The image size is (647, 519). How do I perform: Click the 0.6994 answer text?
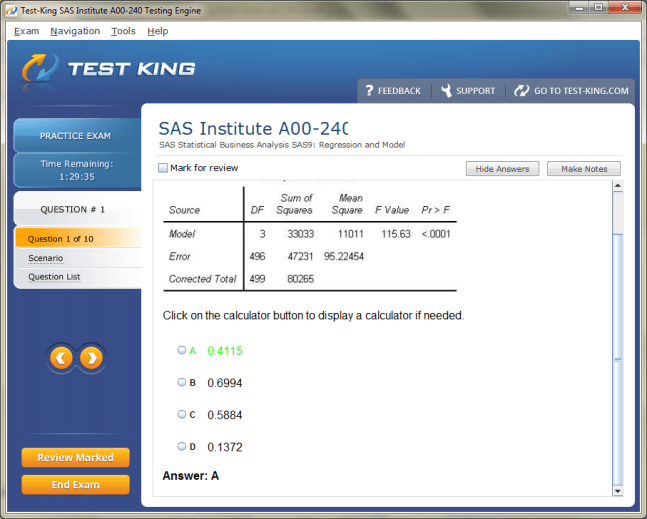[225, 383]
